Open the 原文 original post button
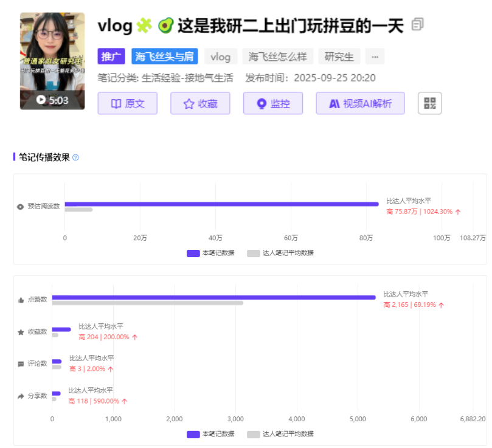The height and width of the screenshot is (448, 492). (x=128, y=103)
